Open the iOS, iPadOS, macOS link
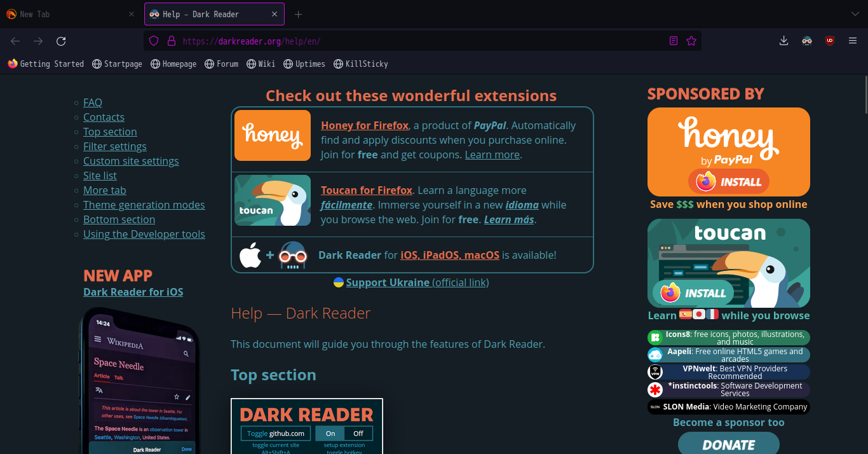Screen dimensions: 868x454 pyautogui.click(x=450, y=255)
